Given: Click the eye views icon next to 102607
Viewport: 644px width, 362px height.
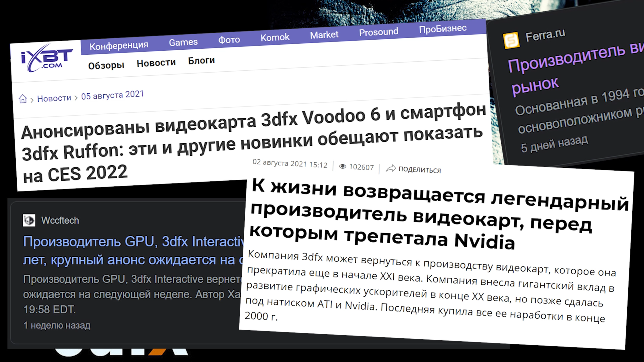Looking at the screenshot, I should click(343, 167).
